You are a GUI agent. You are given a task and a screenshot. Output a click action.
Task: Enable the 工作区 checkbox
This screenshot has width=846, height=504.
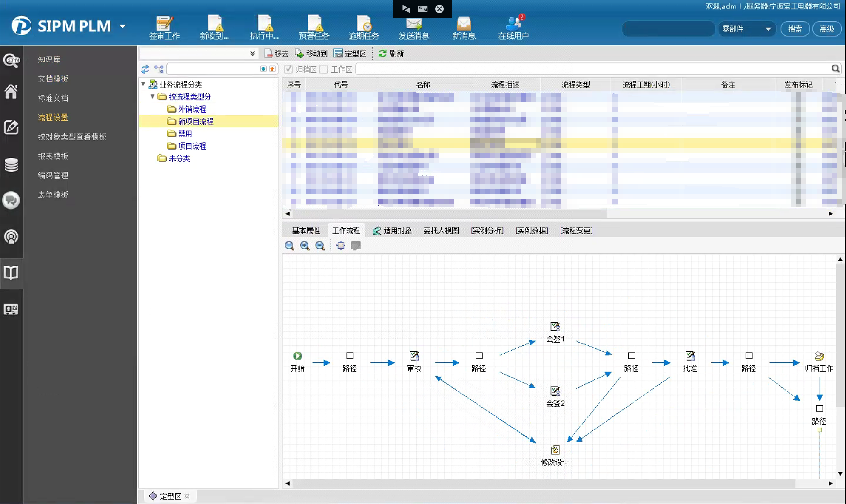324,69
